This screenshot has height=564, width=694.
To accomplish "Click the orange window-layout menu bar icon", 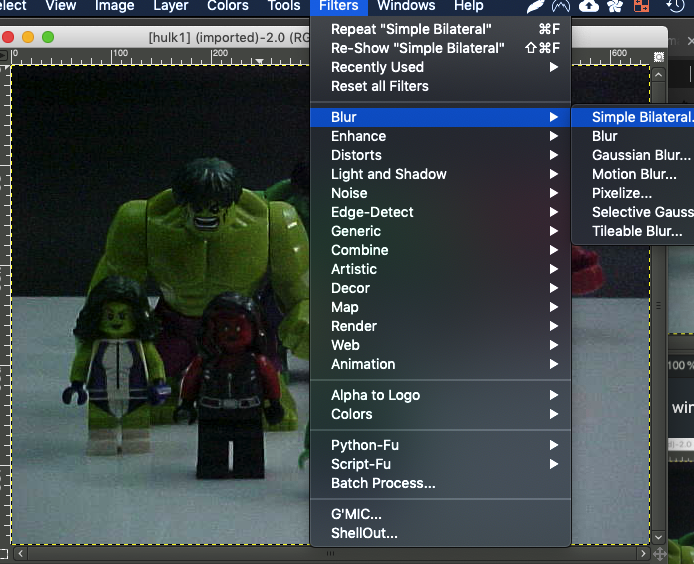I will tap(641, 6).
